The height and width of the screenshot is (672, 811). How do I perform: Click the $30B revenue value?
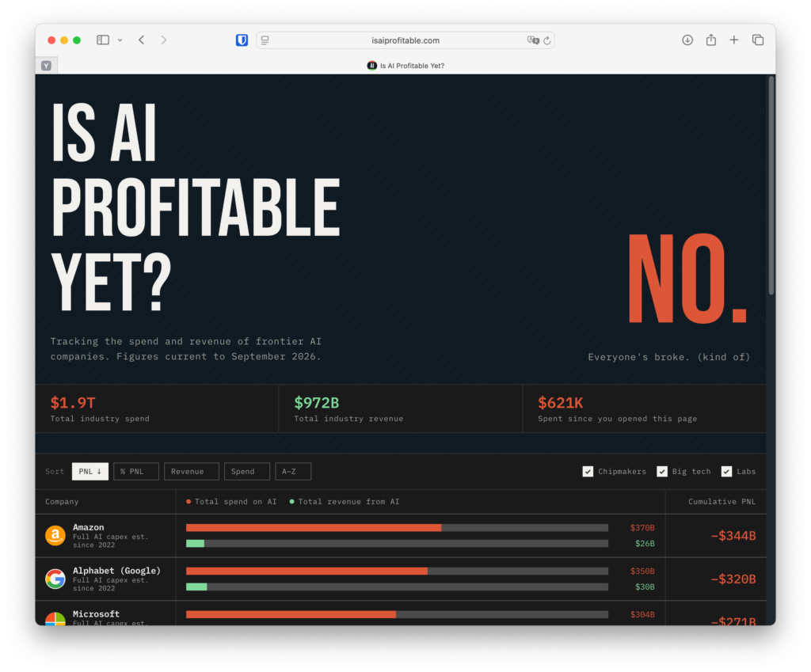point(645,587)
